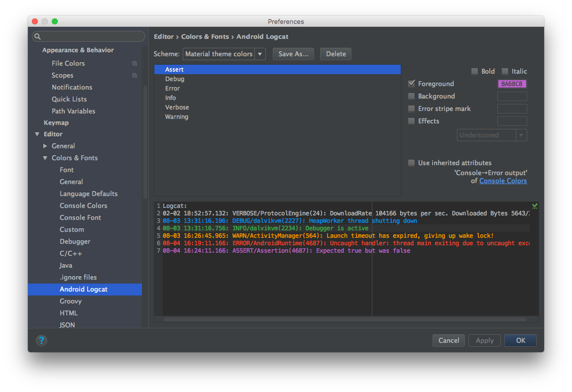Click the export icon next to Scopes
Viewport: 572px width, 392px height.
[134, 75]
